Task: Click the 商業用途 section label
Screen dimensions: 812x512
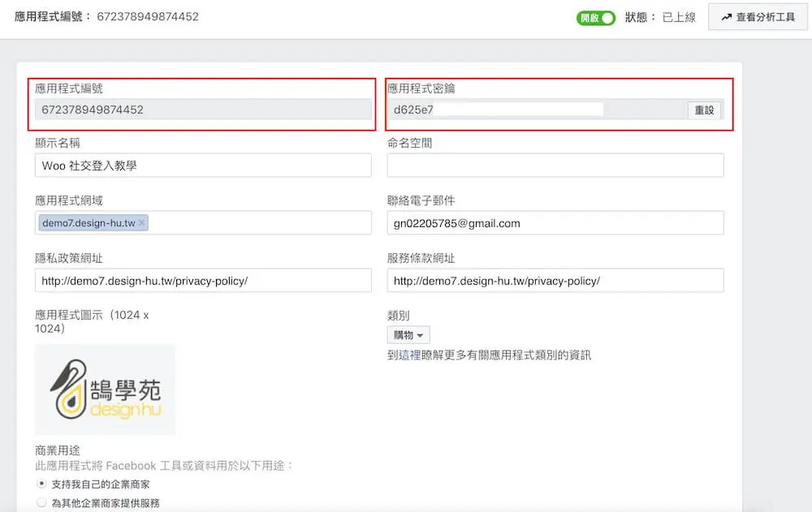Action: pos(58,450)
